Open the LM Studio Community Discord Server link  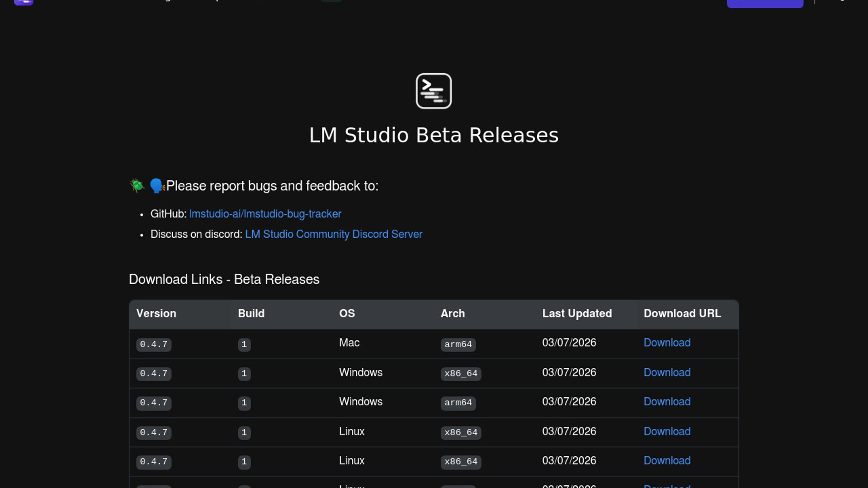(334, 234)
